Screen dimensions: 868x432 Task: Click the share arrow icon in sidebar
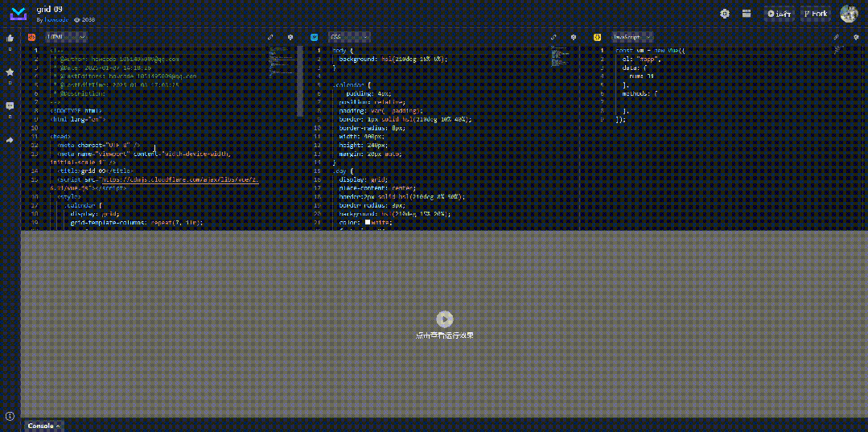pos(10,140)
